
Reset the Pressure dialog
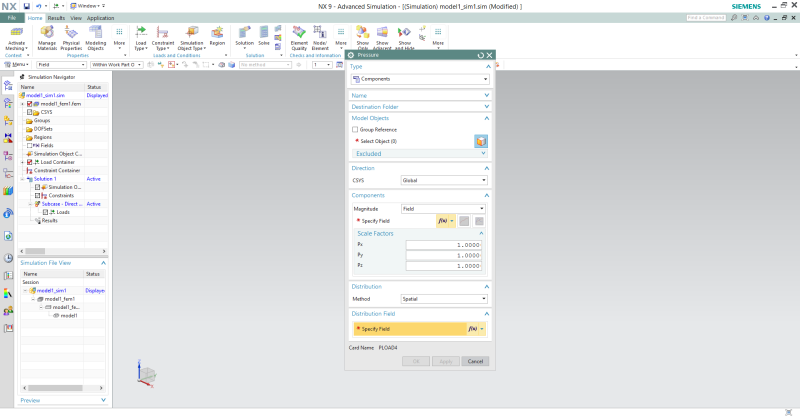(480, 55)
